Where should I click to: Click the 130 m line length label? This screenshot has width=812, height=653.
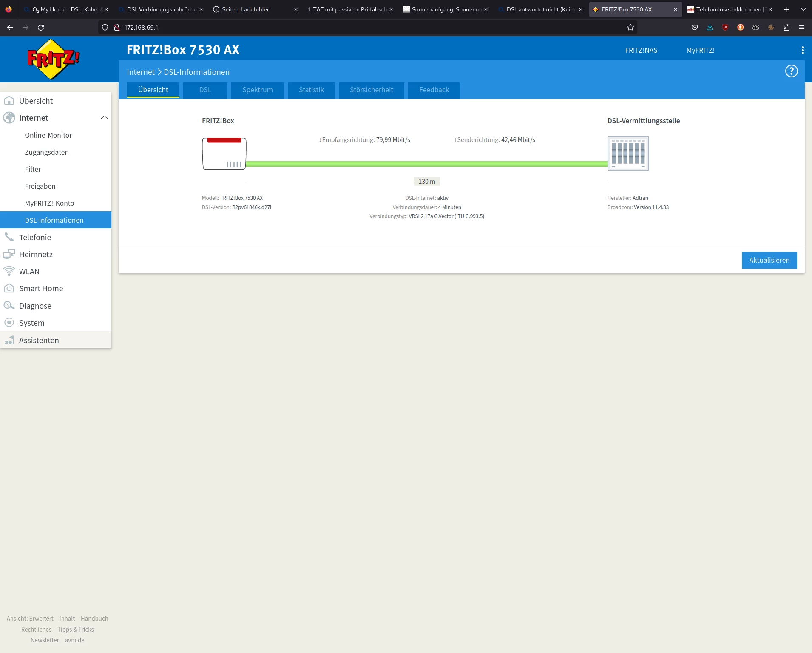427,182
